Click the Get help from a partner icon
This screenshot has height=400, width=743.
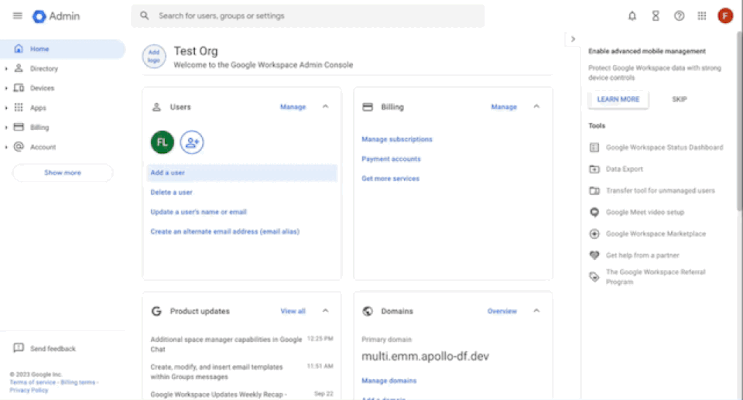[594, 255]
